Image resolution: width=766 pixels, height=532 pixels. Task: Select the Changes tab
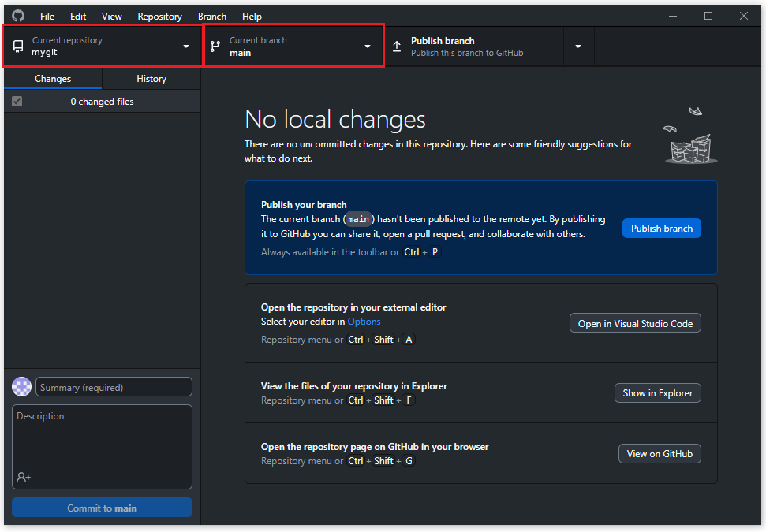53,79
